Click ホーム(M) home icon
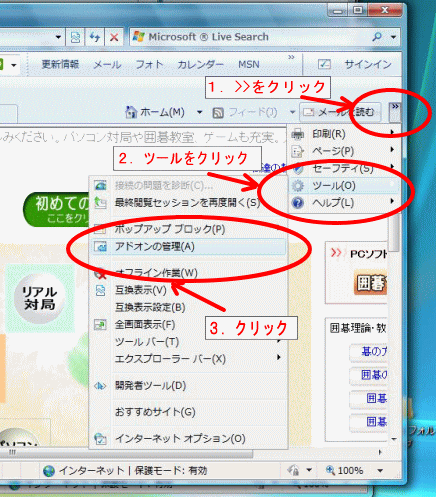 tap(131, 112)
